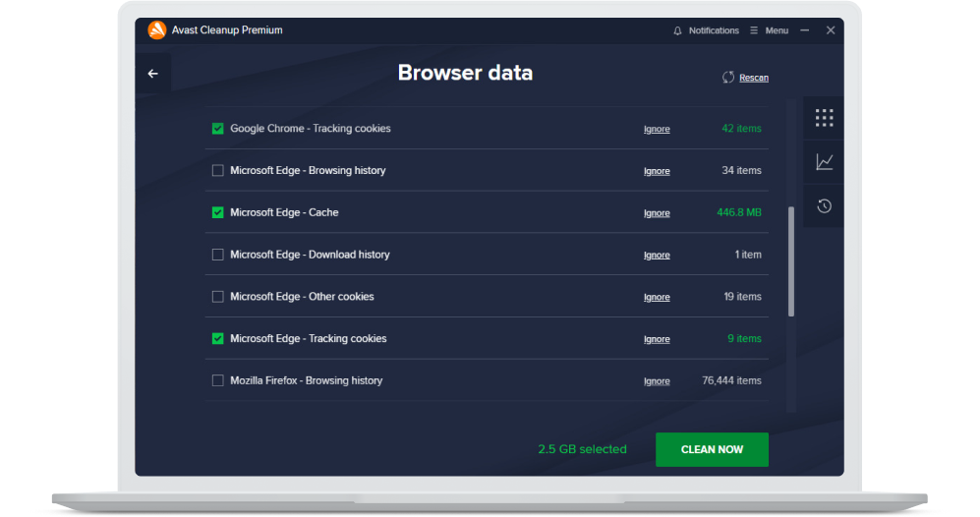
Task: Close the Avast Cleanup window
Action: click(831, 30)
